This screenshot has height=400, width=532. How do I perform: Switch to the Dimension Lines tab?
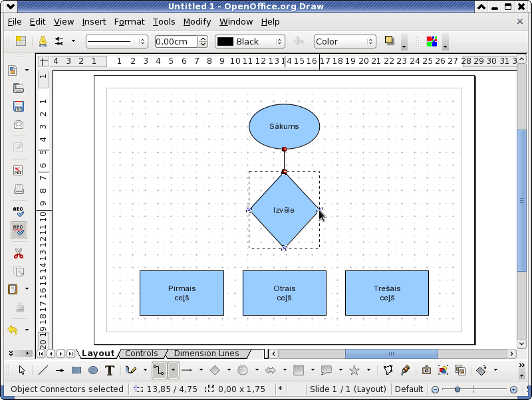click(x=206, y=353)
